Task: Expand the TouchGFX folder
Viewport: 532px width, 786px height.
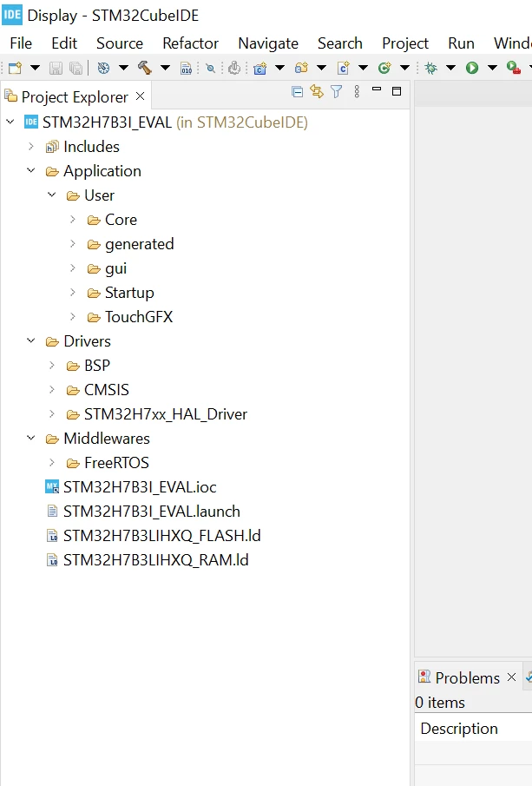Action: 73,317
